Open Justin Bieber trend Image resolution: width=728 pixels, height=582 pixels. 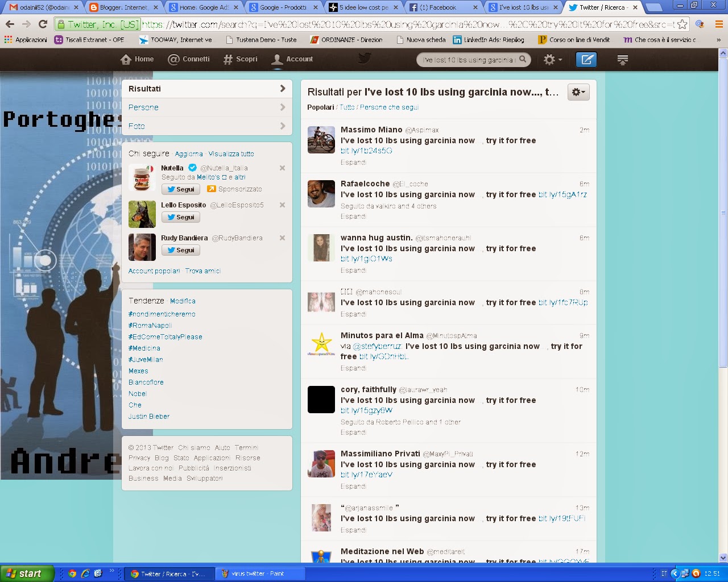(x=149, y=417)
